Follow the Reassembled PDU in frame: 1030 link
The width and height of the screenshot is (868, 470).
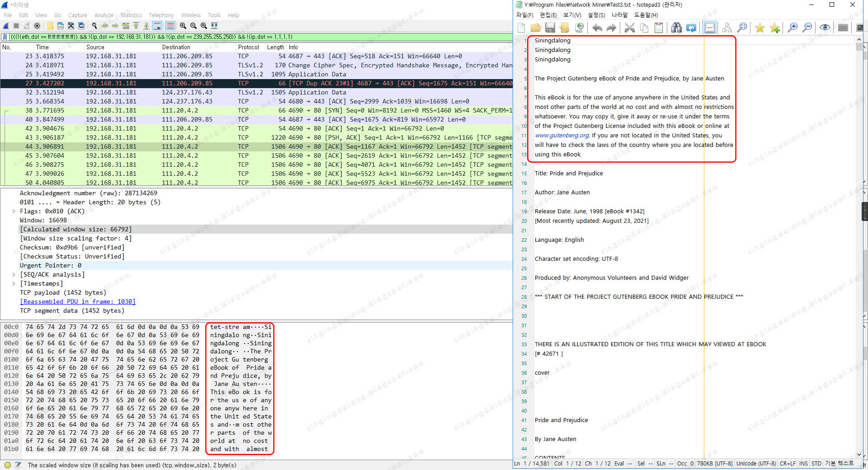pos(77,301)
